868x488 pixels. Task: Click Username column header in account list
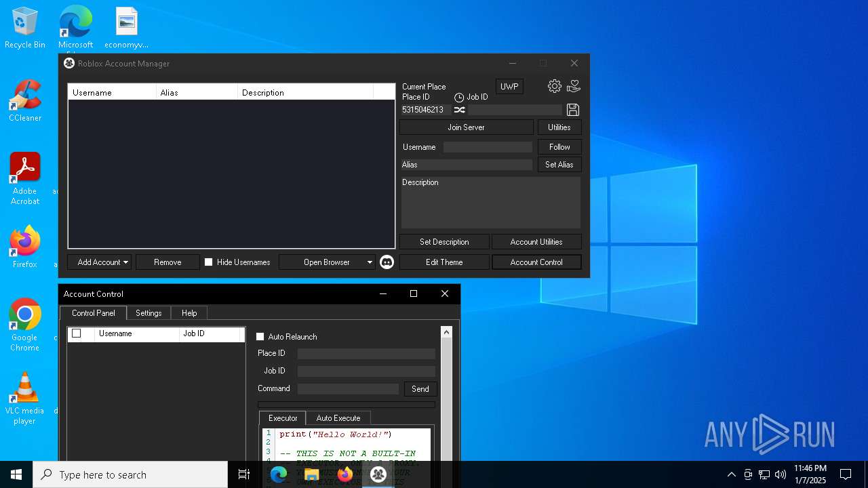click(112, 92)
